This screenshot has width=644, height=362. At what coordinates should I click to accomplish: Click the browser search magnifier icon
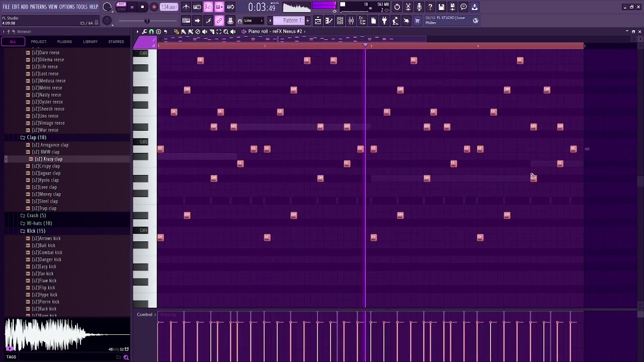[x=126, y=357]
